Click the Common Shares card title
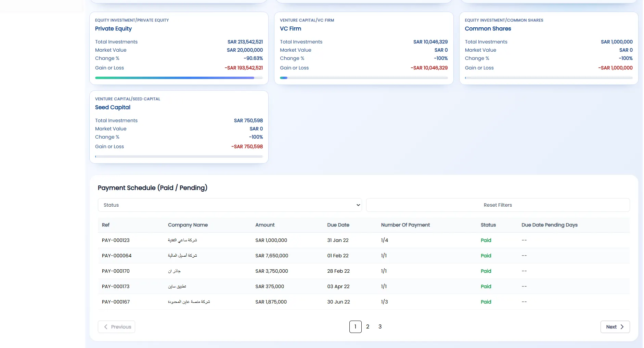 click(488, 29)
